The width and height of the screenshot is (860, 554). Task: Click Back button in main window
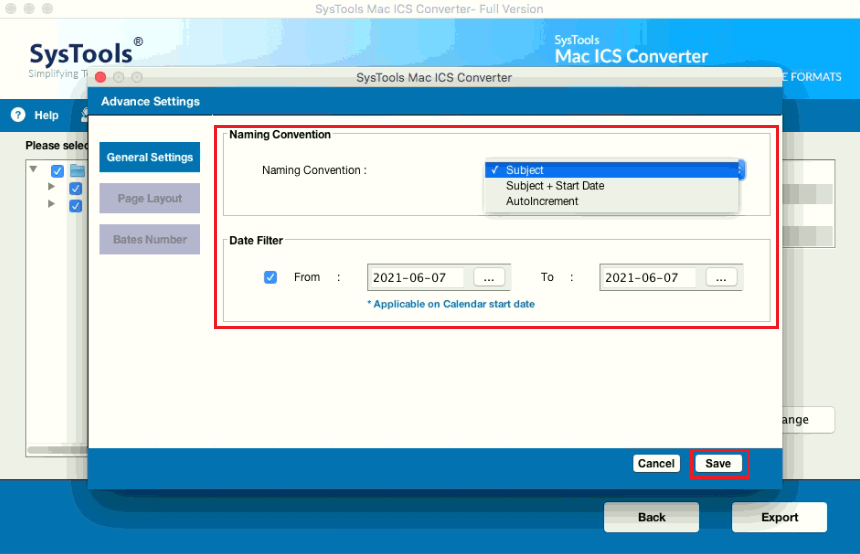(x=652, y=517)
